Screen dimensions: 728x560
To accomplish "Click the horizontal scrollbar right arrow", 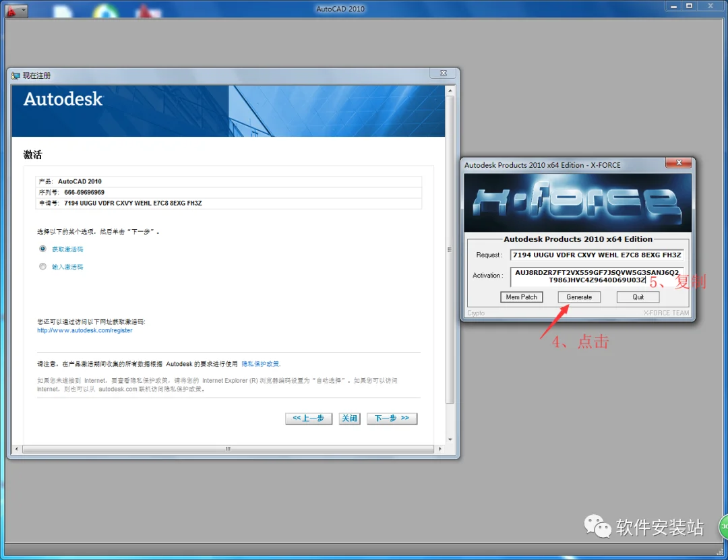I will click(x=439, y=449).
